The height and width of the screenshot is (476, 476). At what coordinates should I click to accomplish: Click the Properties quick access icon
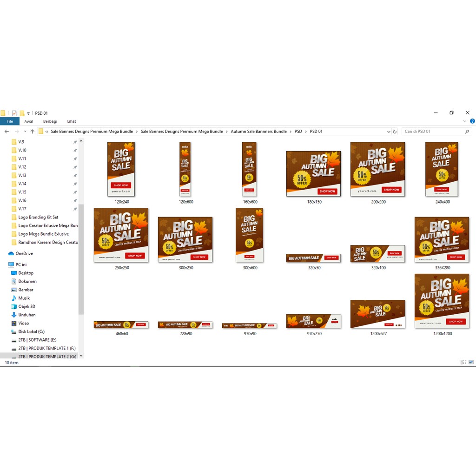(x=14, y=113)
